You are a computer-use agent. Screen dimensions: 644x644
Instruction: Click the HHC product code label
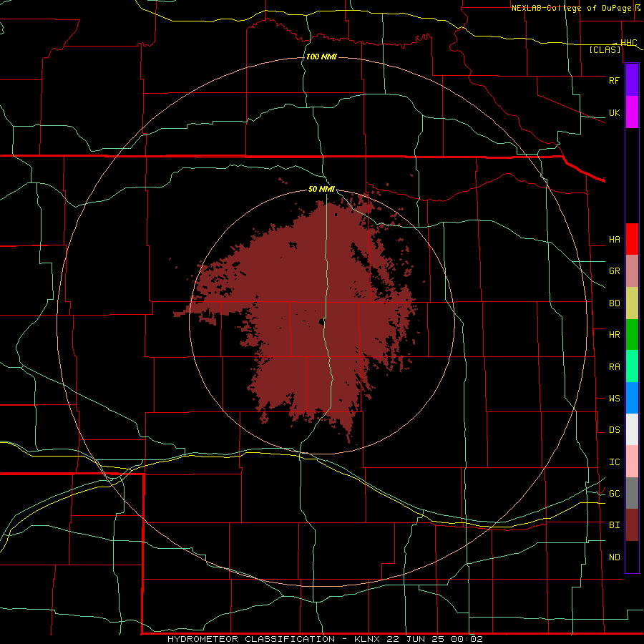coord(628,43)
